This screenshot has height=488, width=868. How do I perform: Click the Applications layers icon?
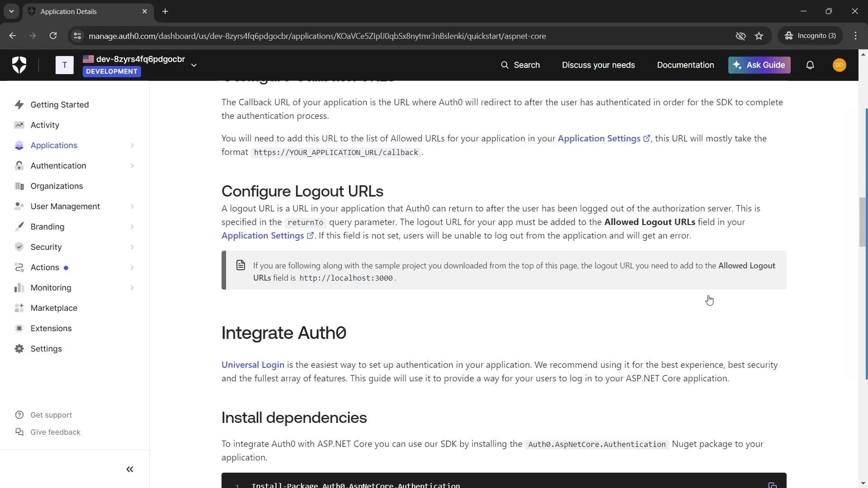19,145
